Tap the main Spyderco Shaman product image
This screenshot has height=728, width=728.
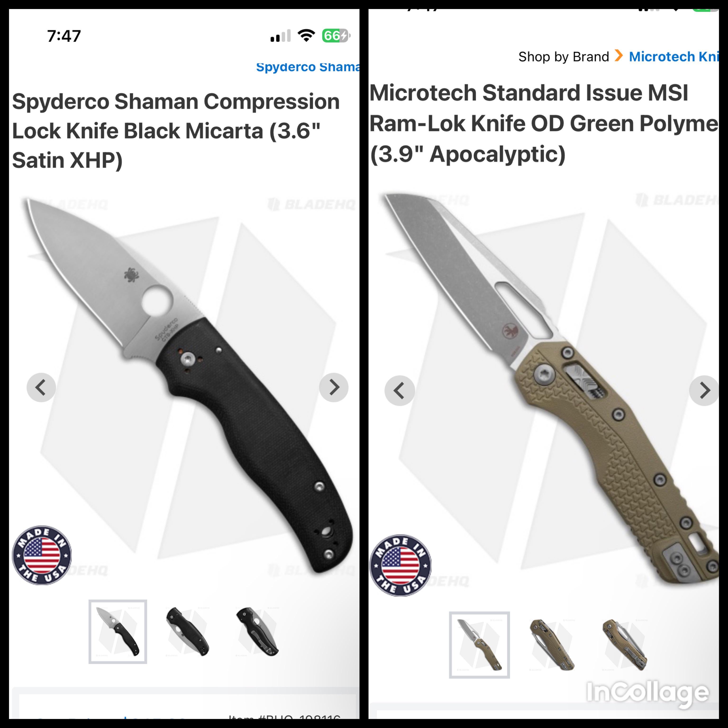185,386
